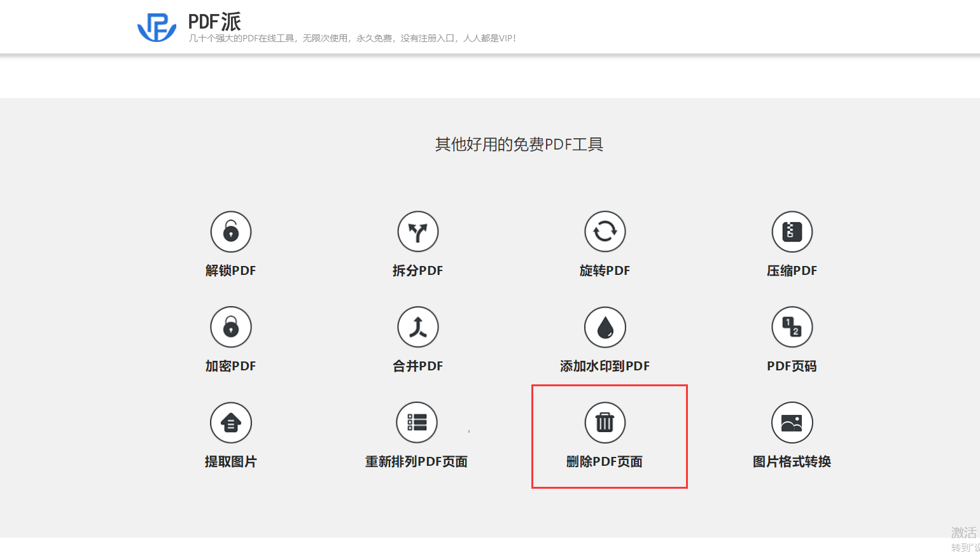The height and width of the screenshot is (560, 980).
Task: Click the extract images icon
Action: (x=231, y=423)
